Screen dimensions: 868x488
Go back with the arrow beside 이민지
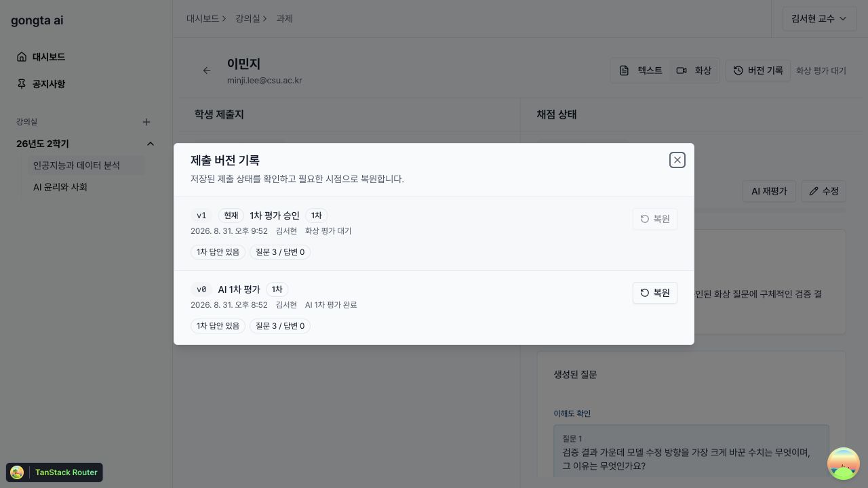207,70
